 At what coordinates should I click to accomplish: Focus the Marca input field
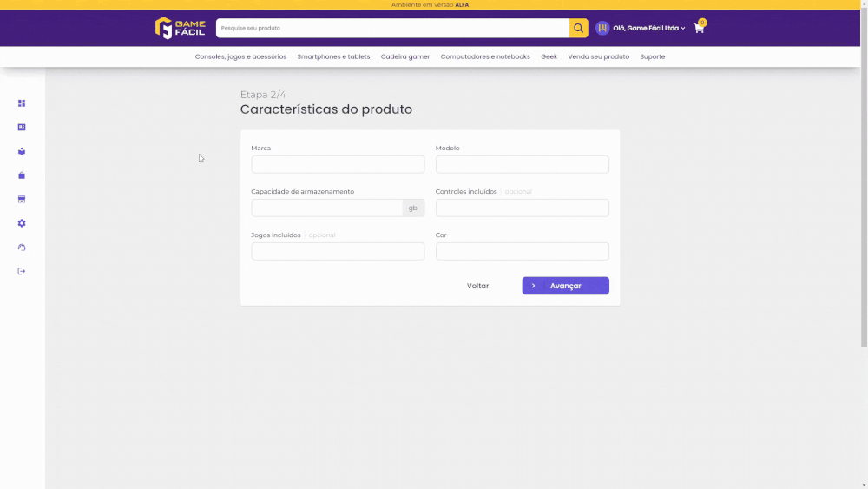click(x=338, y=164)
